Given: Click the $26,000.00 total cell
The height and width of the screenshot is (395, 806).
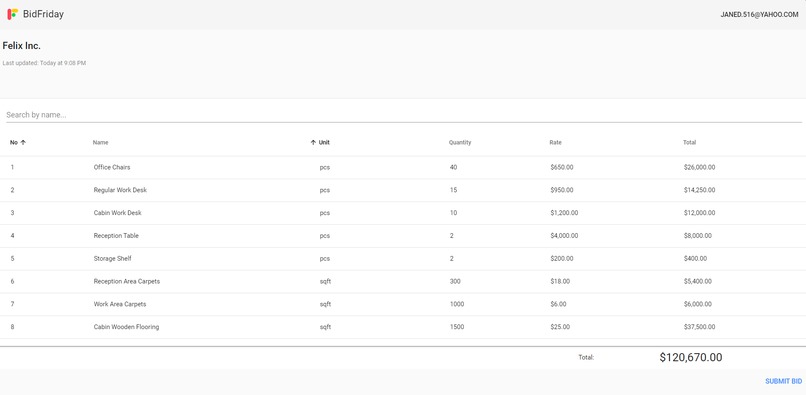Looking at the screenshot, I should pyautogui.click(x=699, y=167).
